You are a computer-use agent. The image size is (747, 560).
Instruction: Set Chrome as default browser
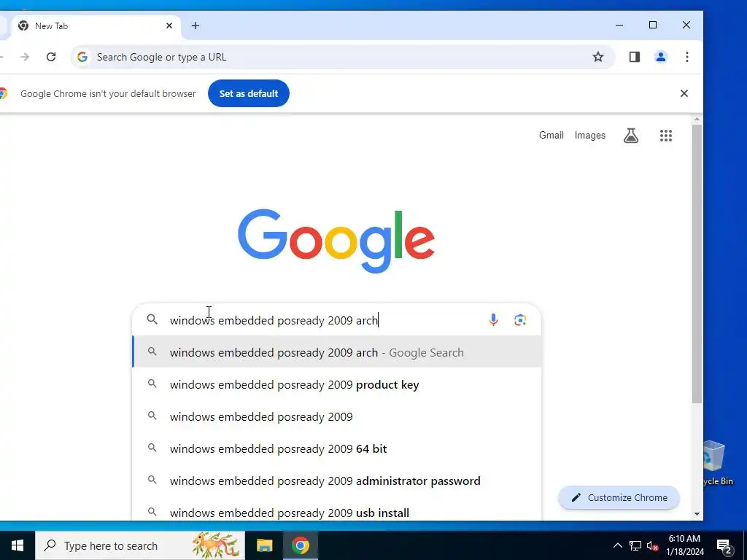pos(248,93)
